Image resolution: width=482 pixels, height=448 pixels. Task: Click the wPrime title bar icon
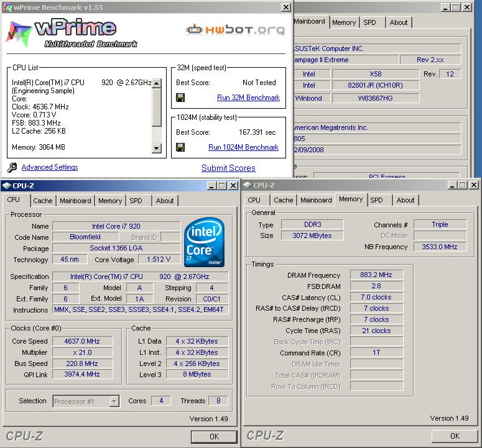click(7, 7)
